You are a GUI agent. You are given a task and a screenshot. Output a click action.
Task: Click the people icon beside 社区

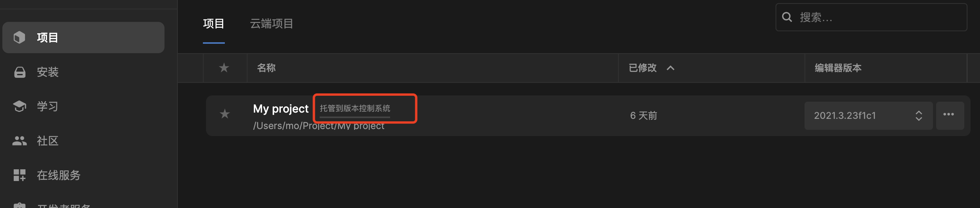tap(20, 141)
